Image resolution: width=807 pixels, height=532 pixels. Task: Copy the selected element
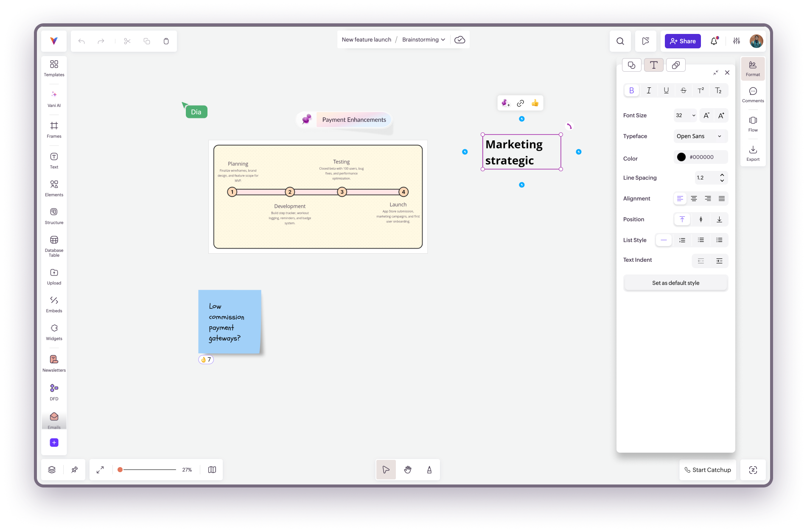147,41
